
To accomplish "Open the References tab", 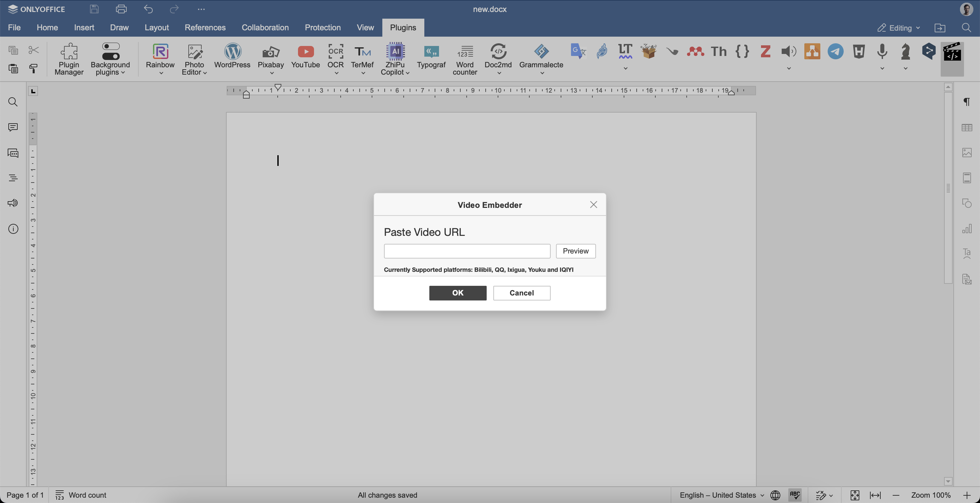I will click(x=205, y=28).
